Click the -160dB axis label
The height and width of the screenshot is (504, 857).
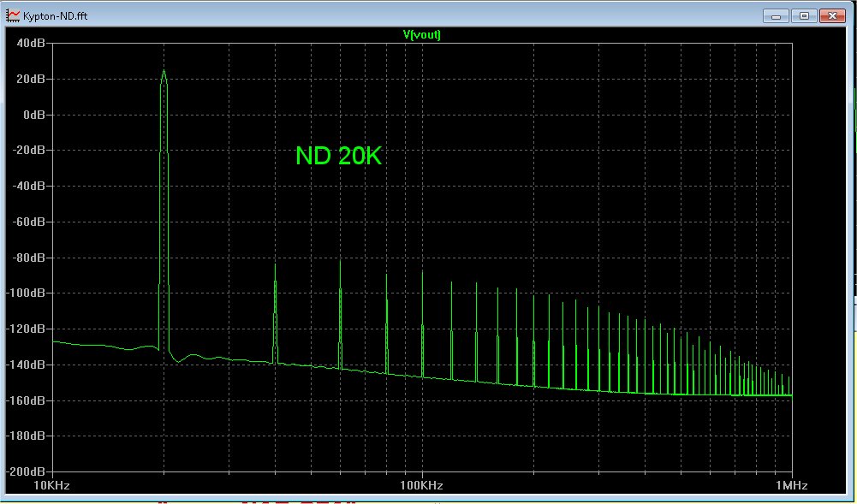[27, 400]
